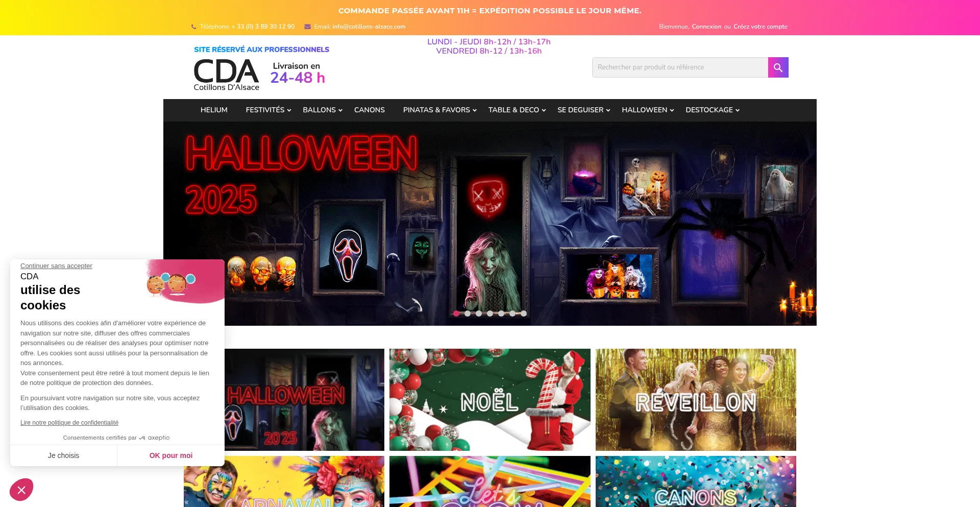Expand the DESTOCKAGE menu chevron

point(737,110)
